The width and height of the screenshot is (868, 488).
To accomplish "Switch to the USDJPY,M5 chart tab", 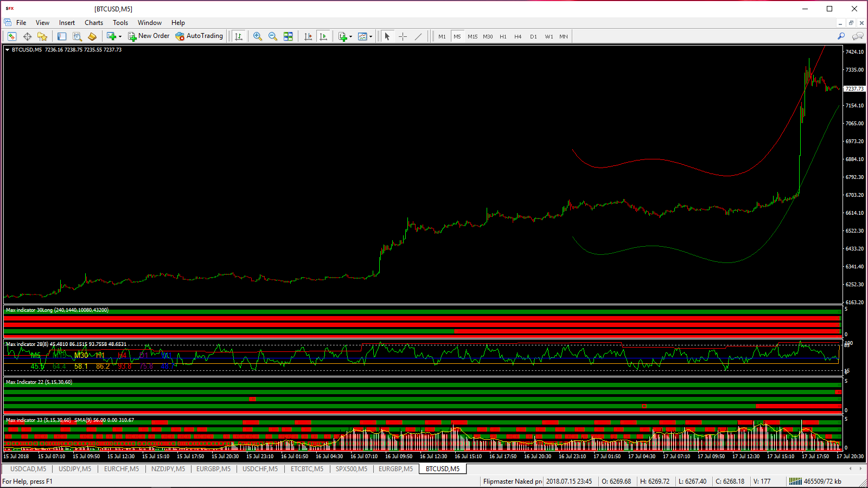I will tap(75, 469).
